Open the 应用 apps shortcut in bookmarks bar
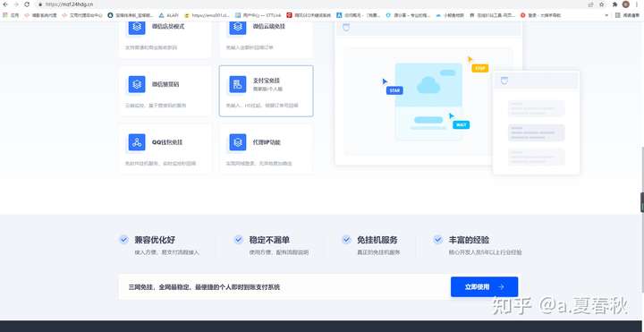The image size is (644, 332). tap(11, 15)
